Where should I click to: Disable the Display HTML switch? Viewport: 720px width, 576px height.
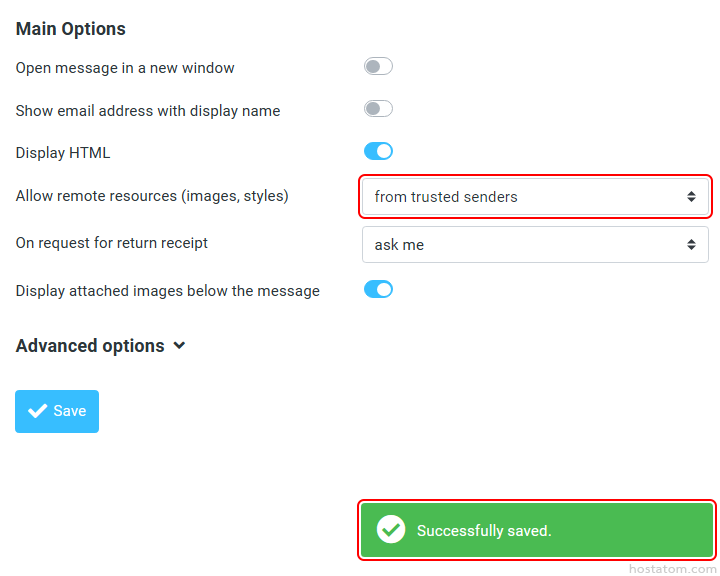coord(378,152)
